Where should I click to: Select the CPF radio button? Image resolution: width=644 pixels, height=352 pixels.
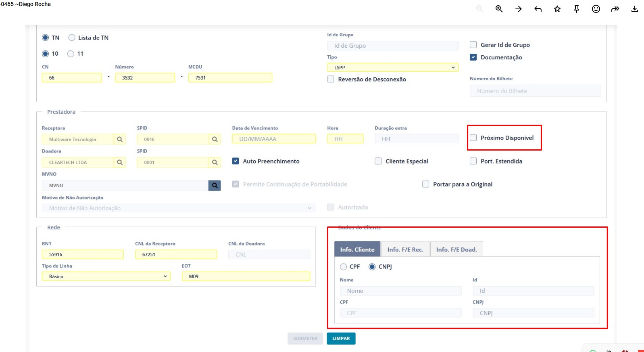click(x=344, y=266)
